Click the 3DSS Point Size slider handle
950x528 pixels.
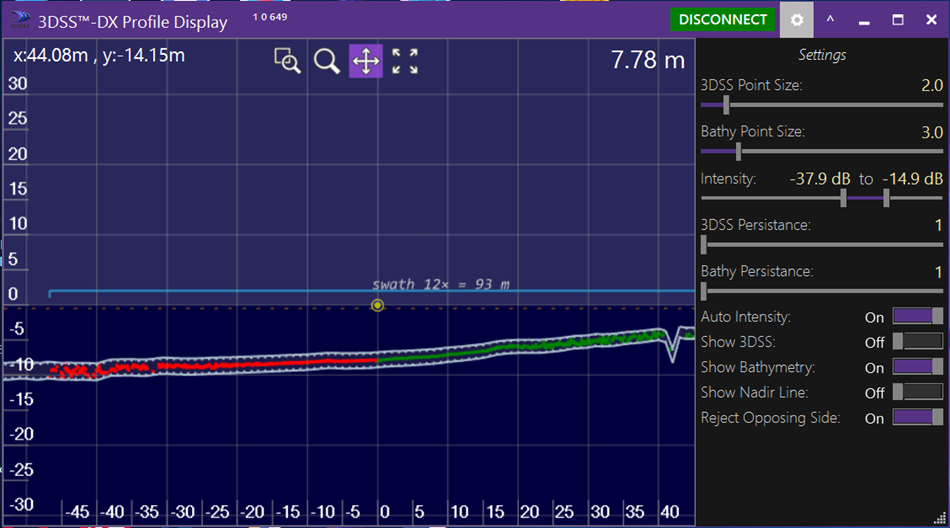coord(726,104)
